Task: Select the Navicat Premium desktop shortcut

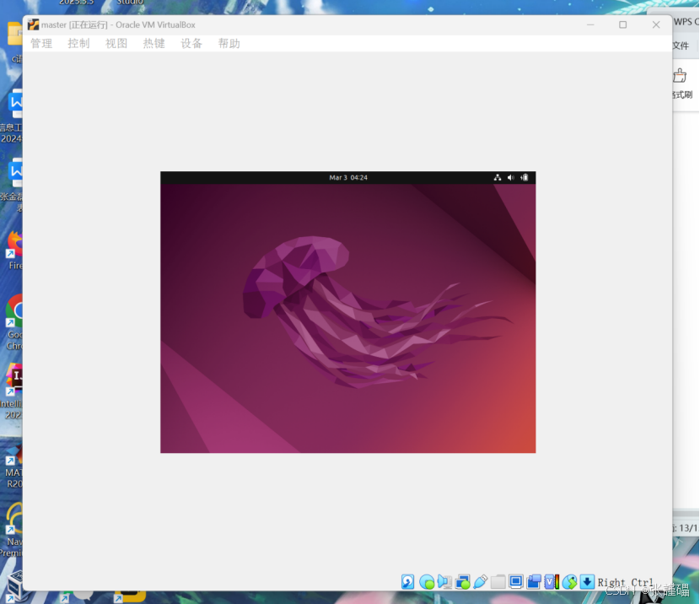Action: pos(12,531)
